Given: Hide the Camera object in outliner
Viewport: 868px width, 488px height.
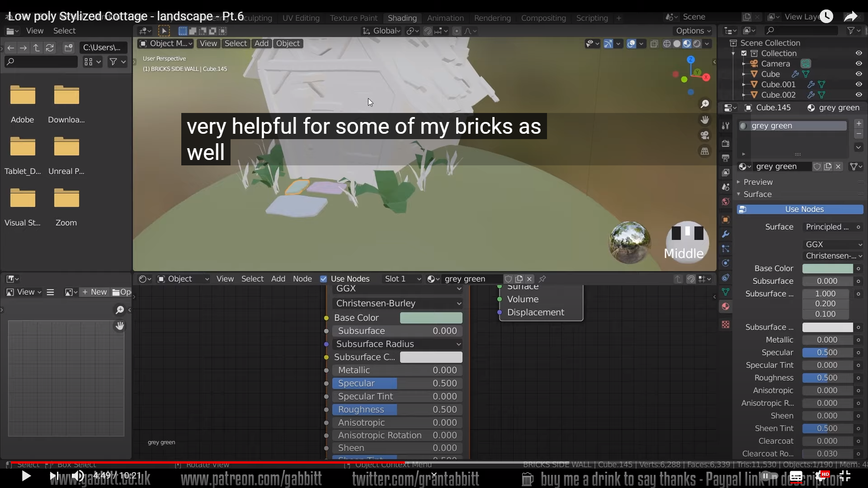Looking at the screenshot, I should click(x=859, y=64).
